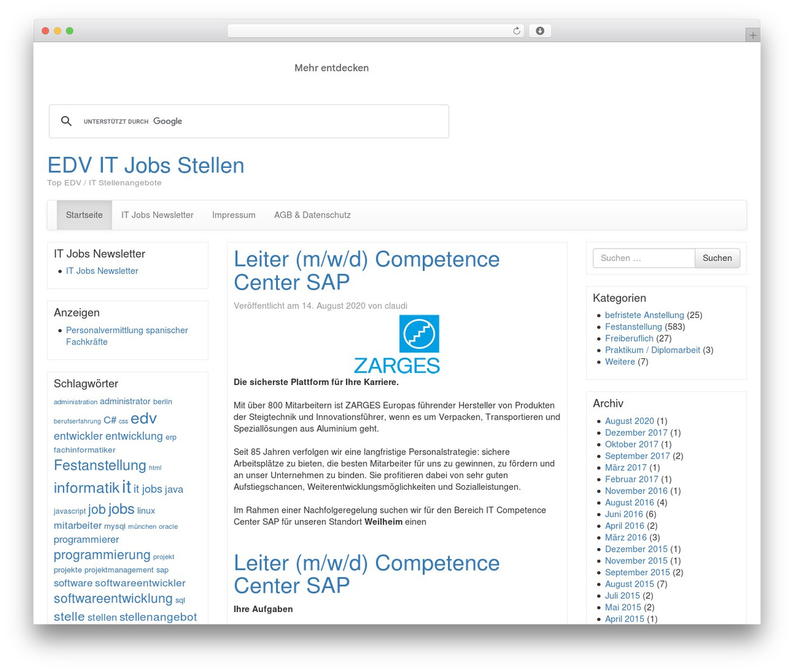The height and width of the screenshot is (672, 794).
Task: Click the ZARGES company logo
Action: coord(397,344)
